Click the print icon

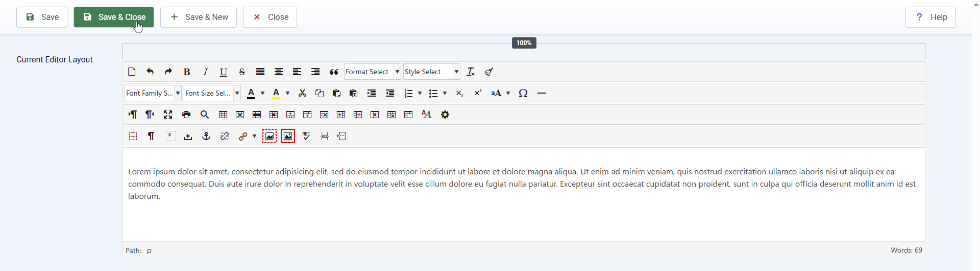[x=186, y=115]
